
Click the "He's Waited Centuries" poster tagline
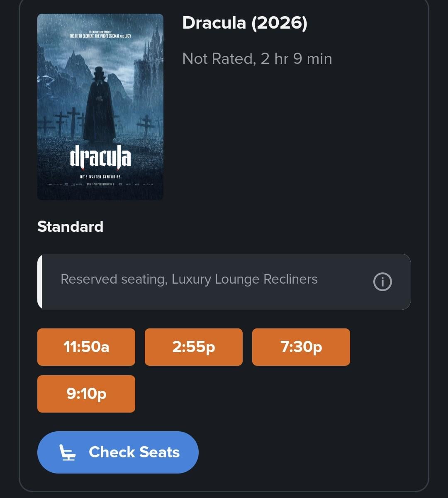100,177
